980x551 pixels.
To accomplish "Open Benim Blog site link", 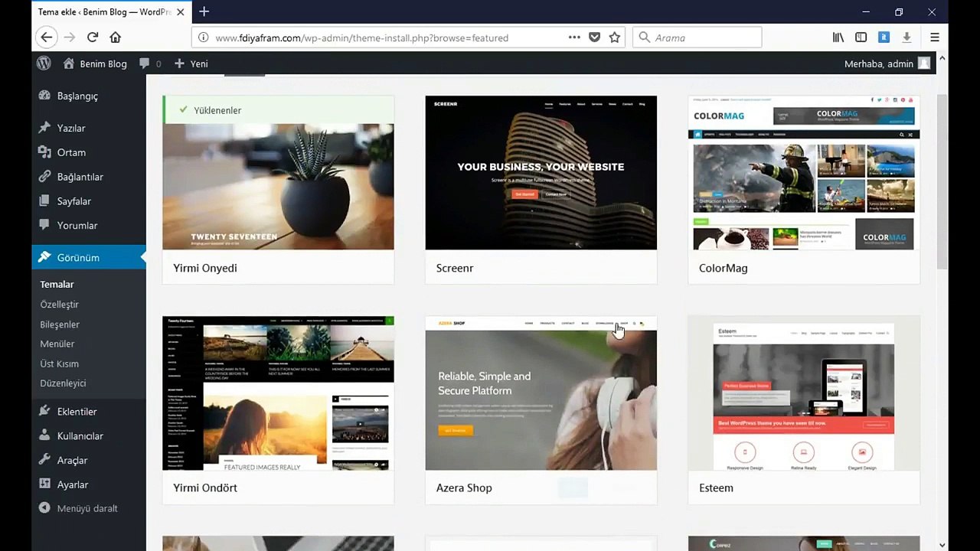I will [95, 64].
